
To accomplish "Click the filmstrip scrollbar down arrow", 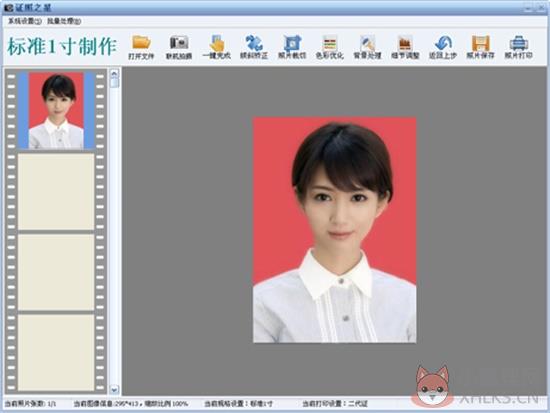I will click(114, 389).
